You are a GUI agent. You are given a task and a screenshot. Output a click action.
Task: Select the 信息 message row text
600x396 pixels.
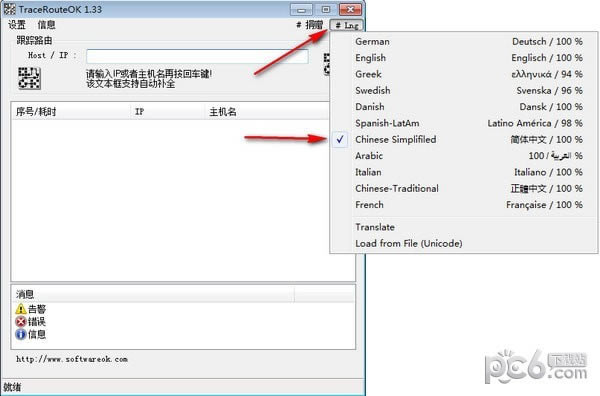(37, 334)
